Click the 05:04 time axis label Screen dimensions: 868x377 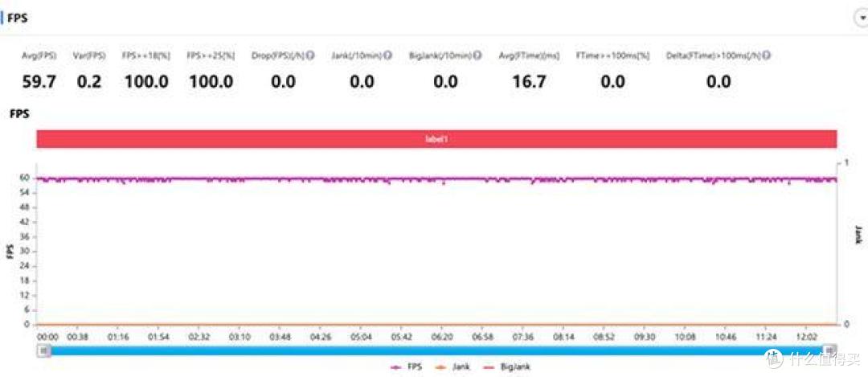362,337
